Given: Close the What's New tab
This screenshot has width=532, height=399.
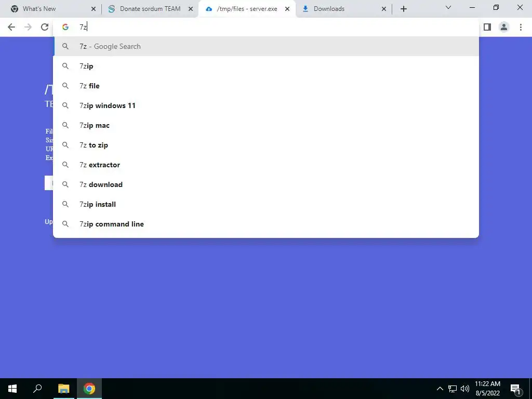Looking at the screenshot, I should [x=94, y=9].
